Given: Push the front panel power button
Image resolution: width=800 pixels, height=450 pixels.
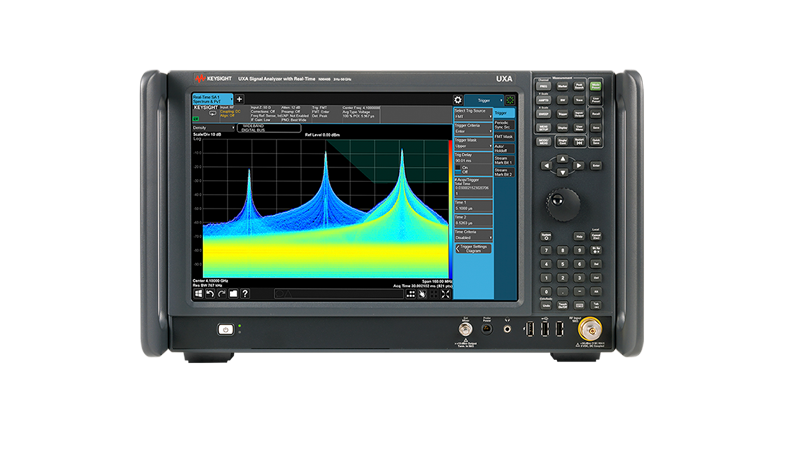Looking at the screenshot, I should coord(226,330).
